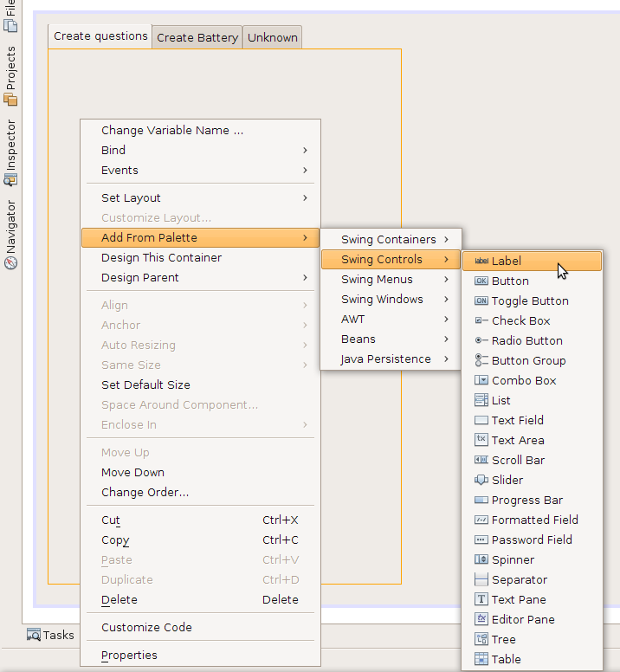Choose Move Down menu entry
This screenshot has width=620, height=672.
pos(200,472)
